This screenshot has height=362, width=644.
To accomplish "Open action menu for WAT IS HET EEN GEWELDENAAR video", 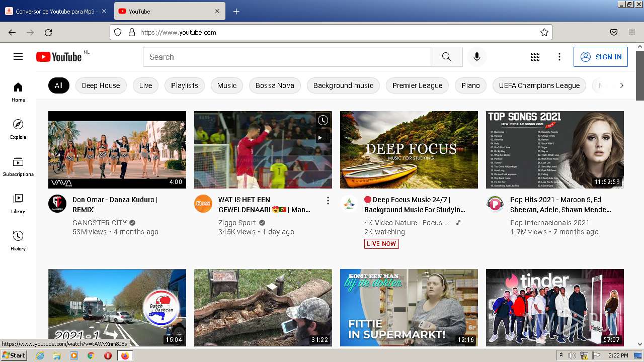I will [328, 201].
